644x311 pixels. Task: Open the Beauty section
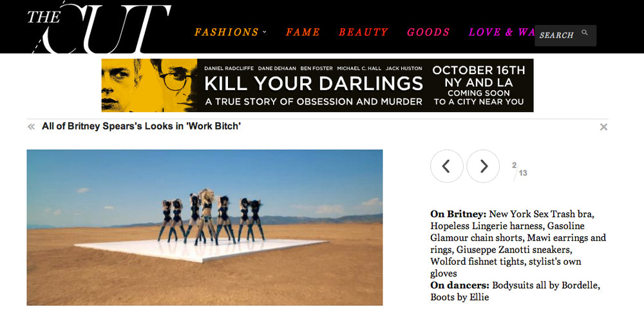point(363,32)
